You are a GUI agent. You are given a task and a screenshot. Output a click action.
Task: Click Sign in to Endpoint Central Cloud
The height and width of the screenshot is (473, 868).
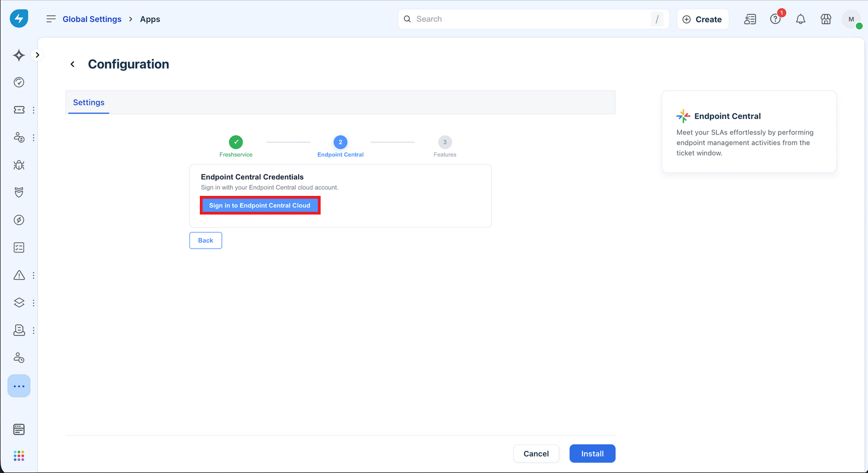coord(260,205)
